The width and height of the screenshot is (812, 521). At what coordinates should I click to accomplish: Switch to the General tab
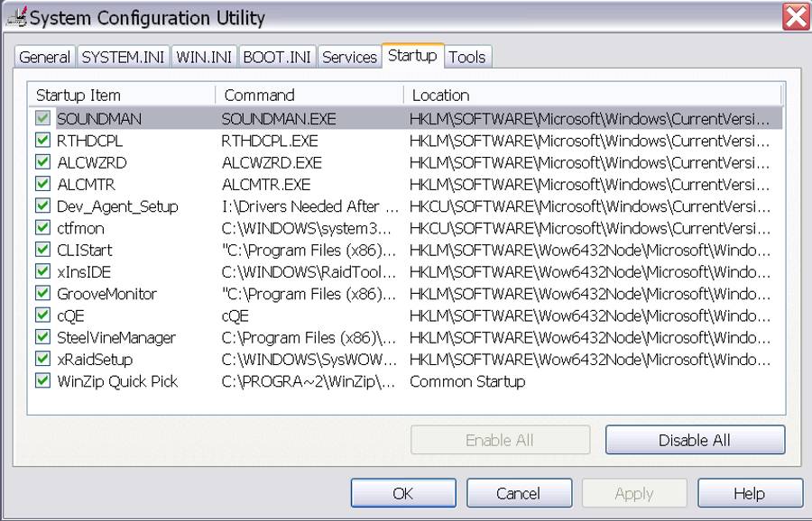pos(44,57)
